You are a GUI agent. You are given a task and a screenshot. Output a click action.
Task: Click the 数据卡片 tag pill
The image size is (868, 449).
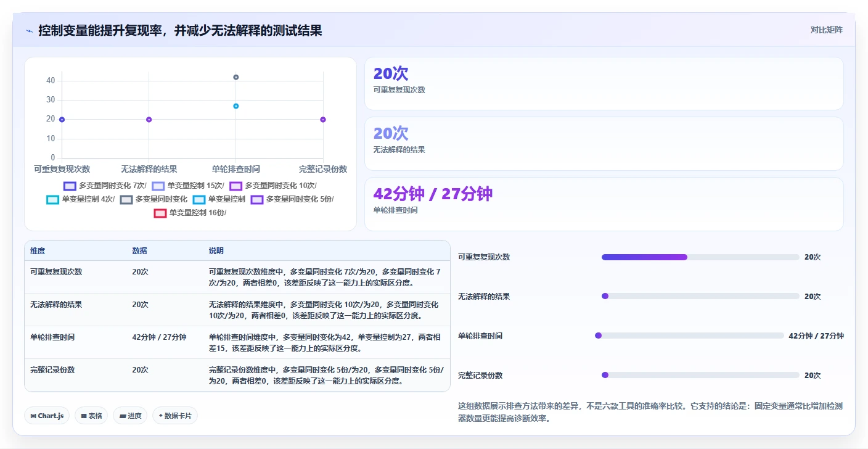tap(175, 416)
